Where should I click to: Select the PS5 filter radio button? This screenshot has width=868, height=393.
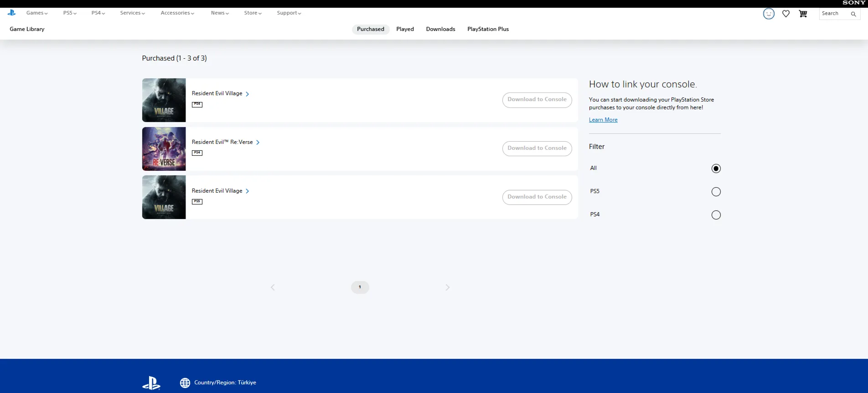point(716,192)
